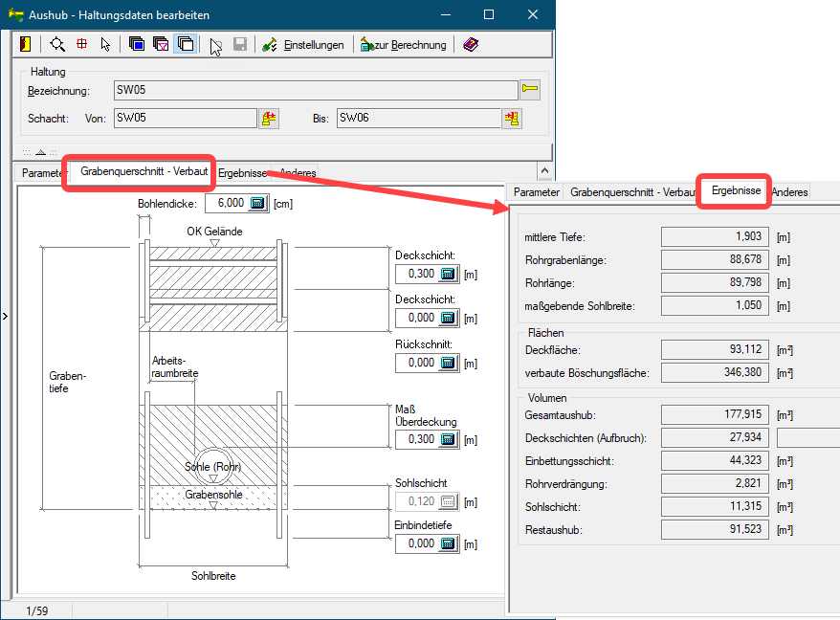Screen dimensions: 840x620
Task: Click the scrollbar up arrow beside tabs
Action: pos(544,171)
